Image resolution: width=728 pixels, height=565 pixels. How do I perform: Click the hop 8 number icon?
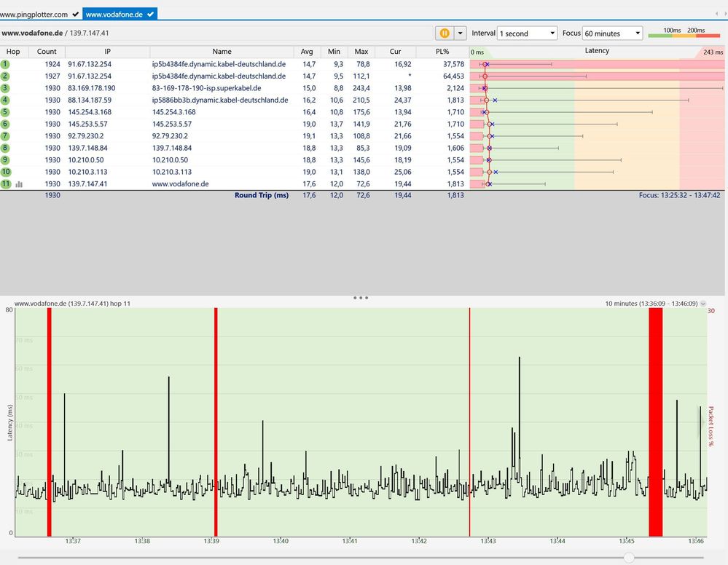6,148
